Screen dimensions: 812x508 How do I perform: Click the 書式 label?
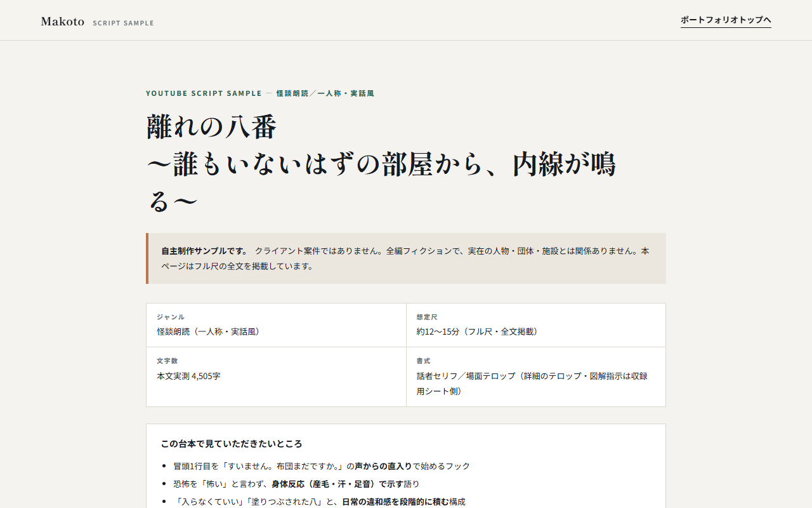pyautogui.click(x=423, y=361)
